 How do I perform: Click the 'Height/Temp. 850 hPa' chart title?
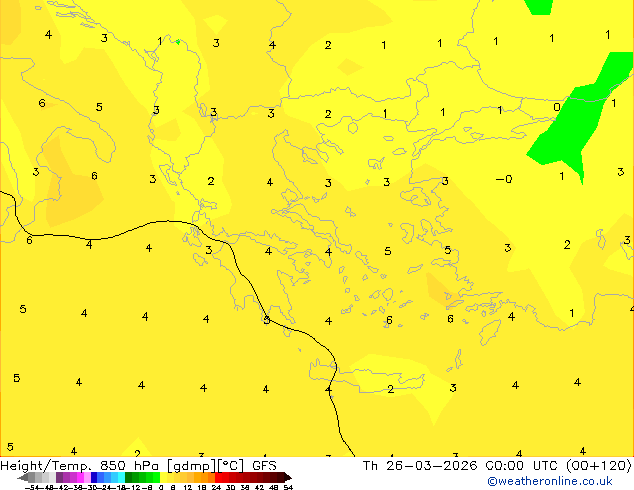pyautogui.click(x=80, y=466)
